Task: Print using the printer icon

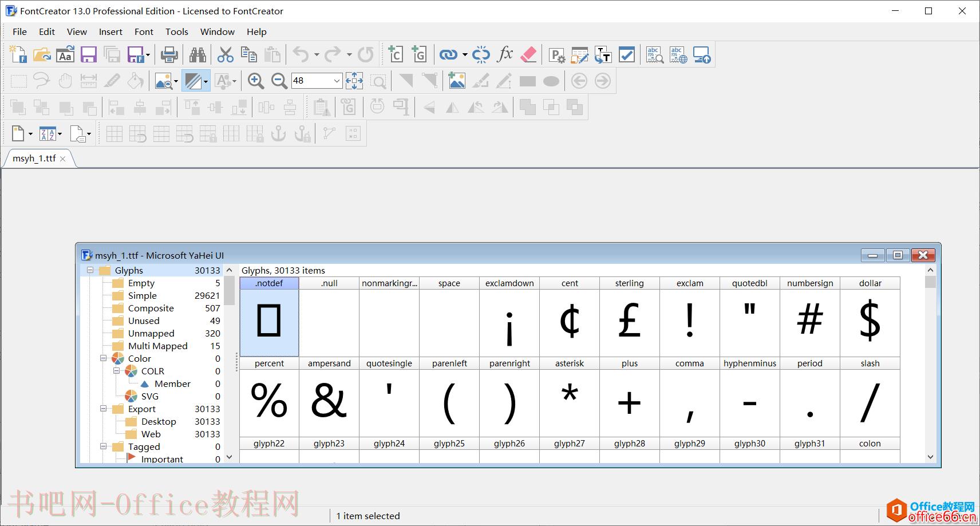Action: point(169,55)
